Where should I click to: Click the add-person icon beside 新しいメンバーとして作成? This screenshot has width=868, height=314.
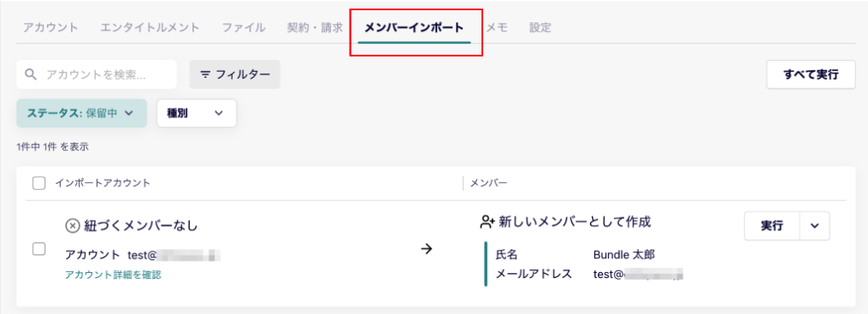click(x=487, y=222)
